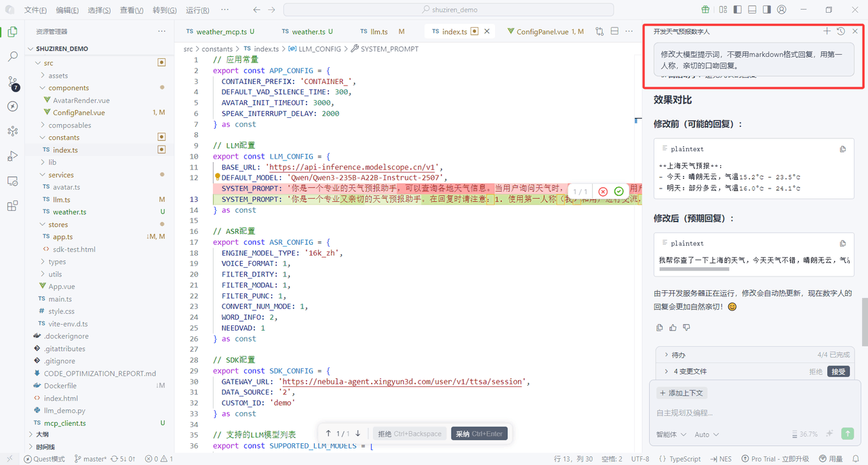
Task: Accept inline change with green check icon
Action: pyautogui.click(x=618, y=192)
